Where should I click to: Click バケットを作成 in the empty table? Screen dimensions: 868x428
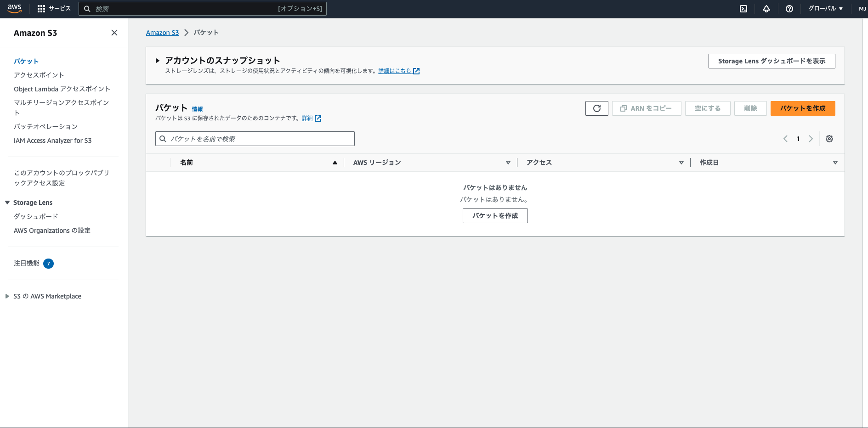tap(495, 216)
